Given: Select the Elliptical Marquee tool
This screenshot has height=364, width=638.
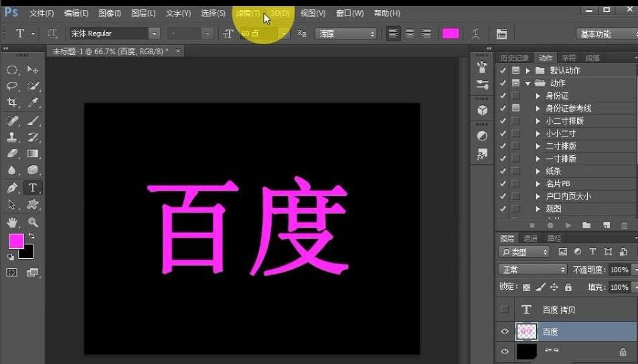Looking at the screenshot, I should [12, 70].
